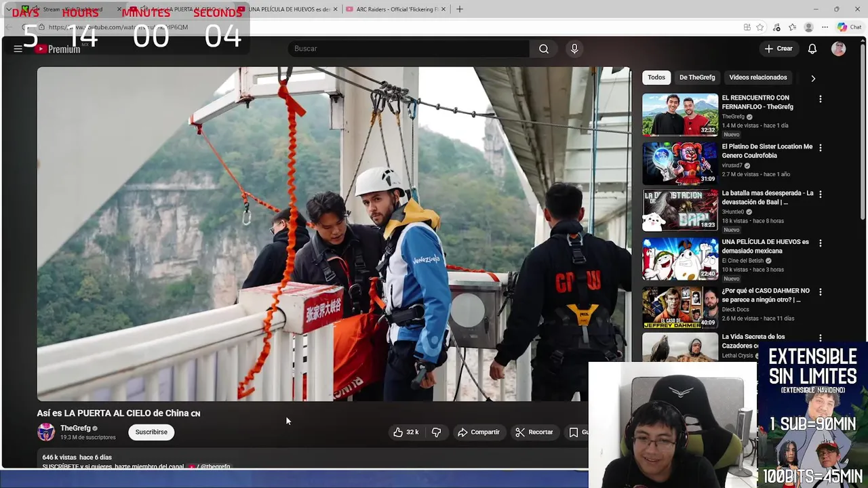
Task: Switch to ARC Raiders browser tab
Action: click(396, 9)
